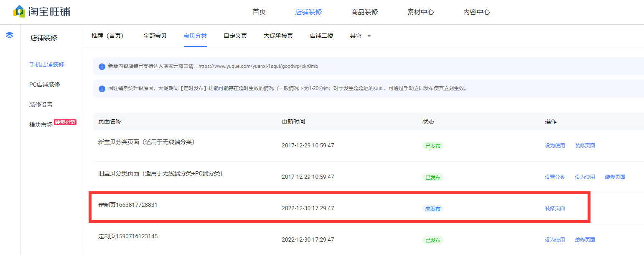The height and width of the screenshot is (255, 644).
Task: Select 新宝贝分类页面（适用于无线端分类） row name
Action: click(146, 142)
